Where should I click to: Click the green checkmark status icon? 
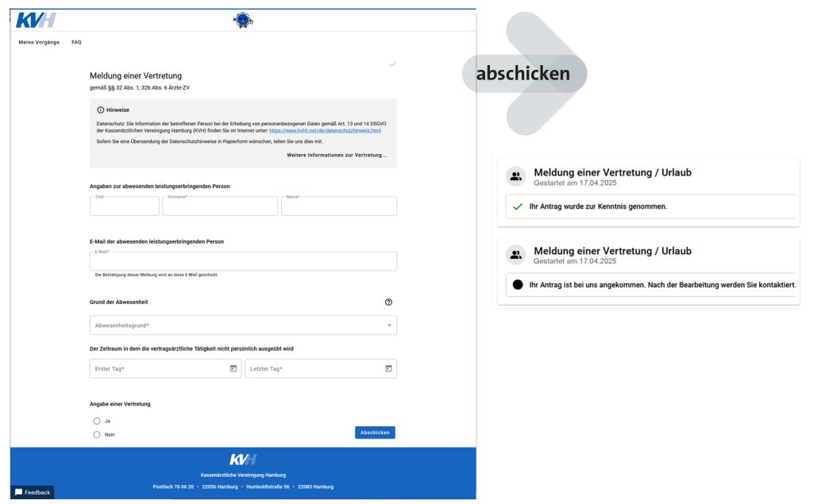(x=518, y=206)
